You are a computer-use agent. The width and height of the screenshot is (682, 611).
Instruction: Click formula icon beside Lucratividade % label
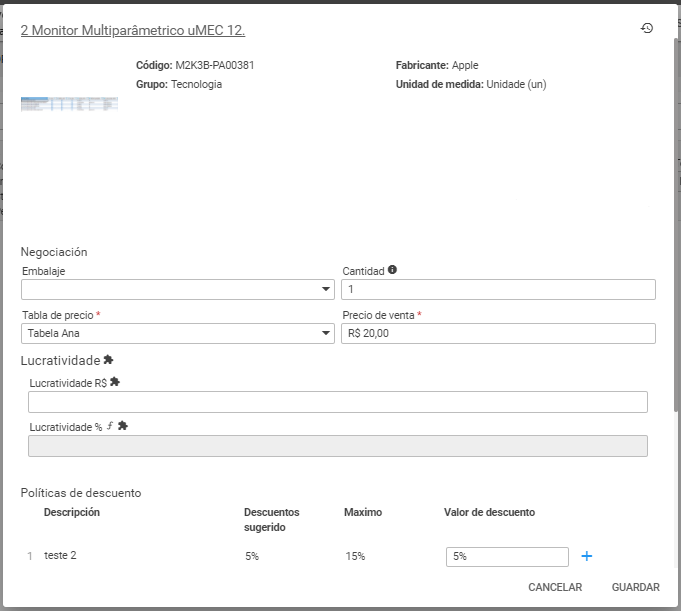click(x=110, y=426)
